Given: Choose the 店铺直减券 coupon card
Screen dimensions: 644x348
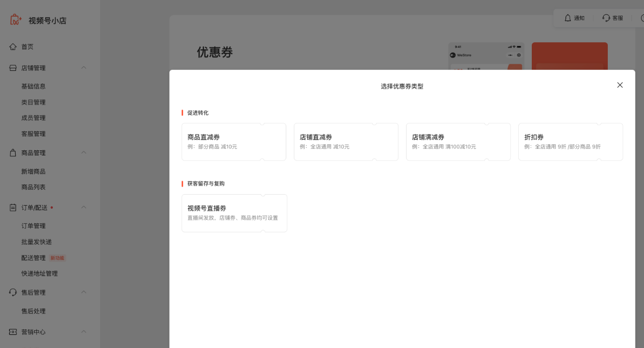Looking at the screenshot, I should pos(346,142).
